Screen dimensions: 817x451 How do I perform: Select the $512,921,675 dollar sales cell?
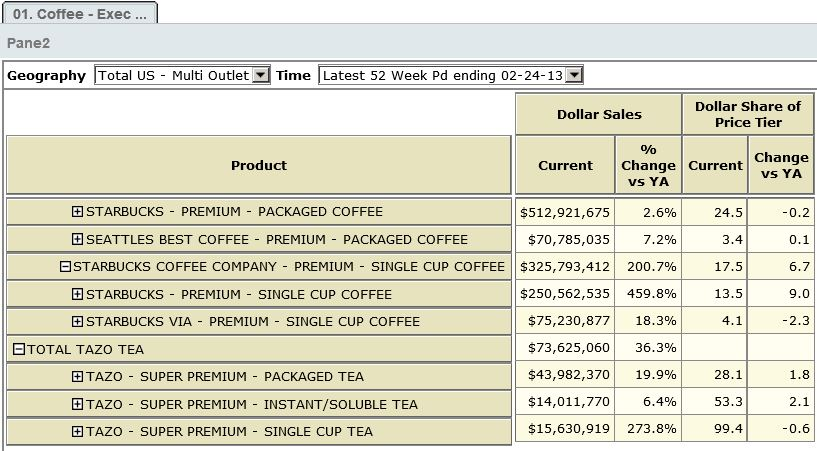565,212
